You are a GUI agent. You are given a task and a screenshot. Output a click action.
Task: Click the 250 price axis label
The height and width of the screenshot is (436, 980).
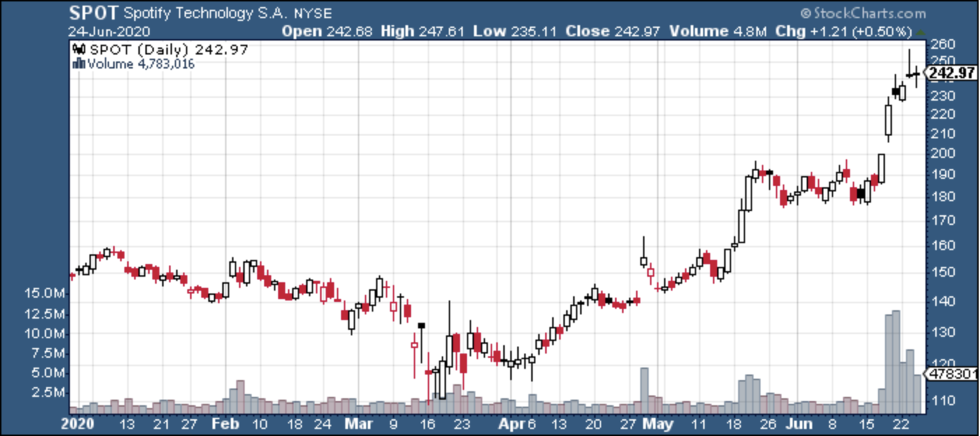944,61
